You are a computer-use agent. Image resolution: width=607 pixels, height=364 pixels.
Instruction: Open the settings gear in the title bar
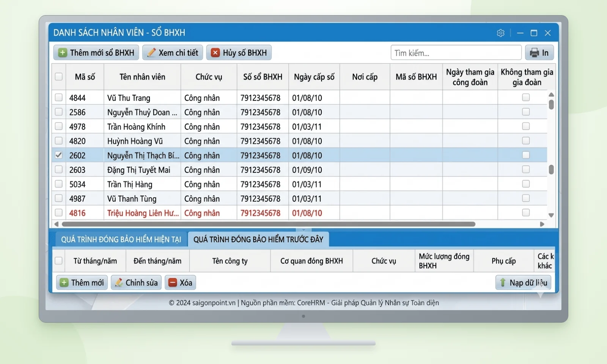point(500,33)
